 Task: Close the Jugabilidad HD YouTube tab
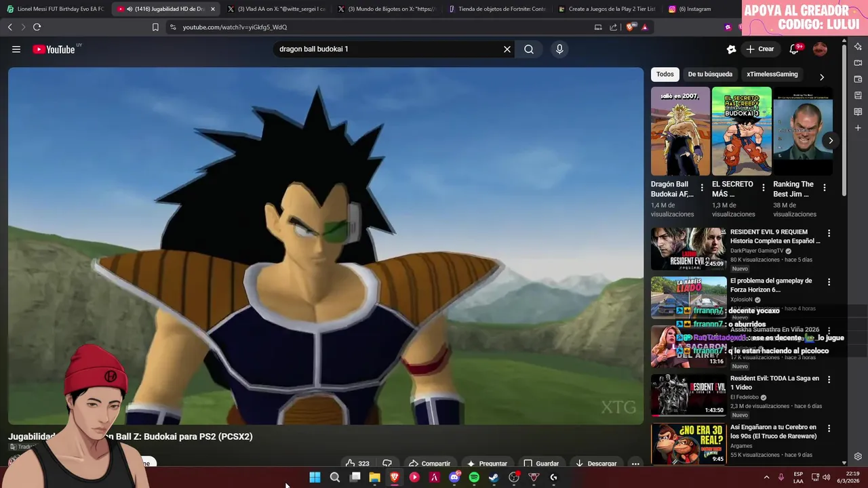[x=213, y=9]
